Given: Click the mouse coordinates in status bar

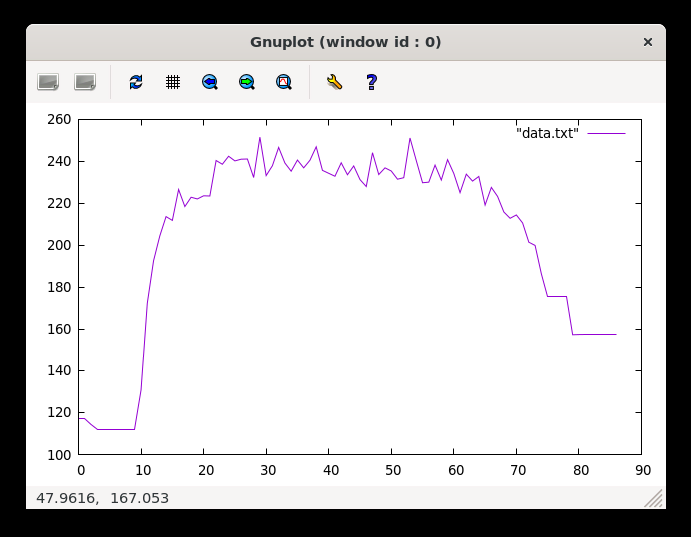Looking at the screenshot, I should [102, 498].
